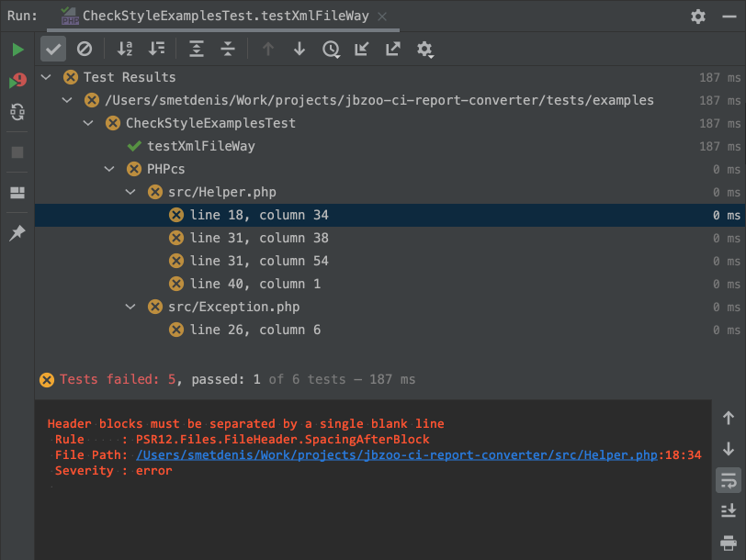Screen dimensions: 746x560
Task: Hide the Run tool window
Action: [729, 17]
